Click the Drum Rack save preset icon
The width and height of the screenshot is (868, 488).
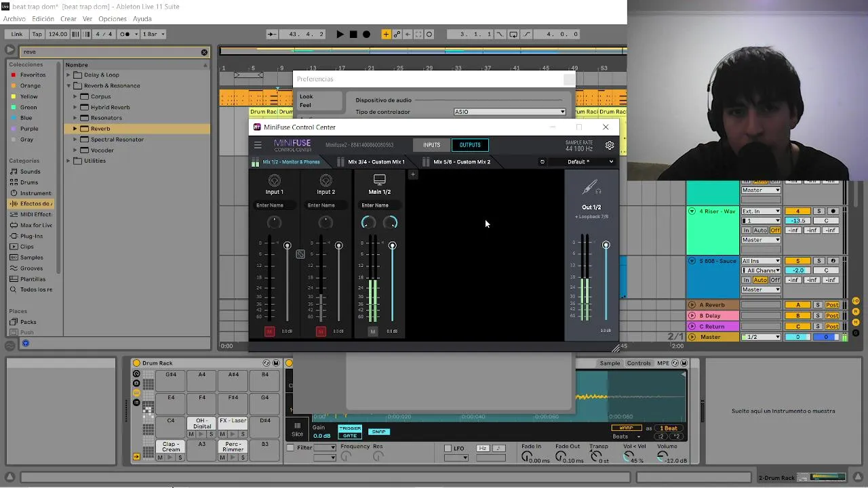coord(276,363)
